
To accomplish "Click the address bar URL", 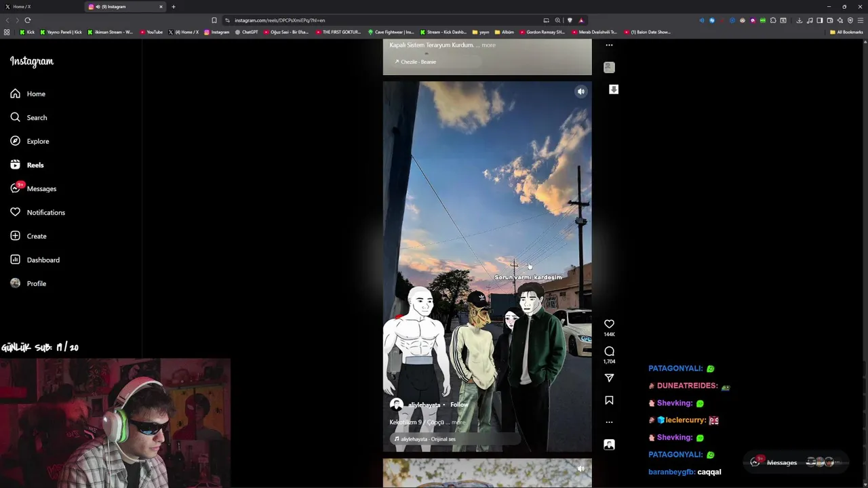I will click(279, 20).
